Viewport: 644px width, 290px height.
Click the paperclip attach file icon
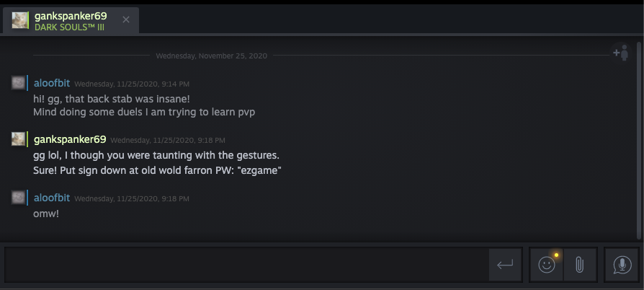click(579, 265)
